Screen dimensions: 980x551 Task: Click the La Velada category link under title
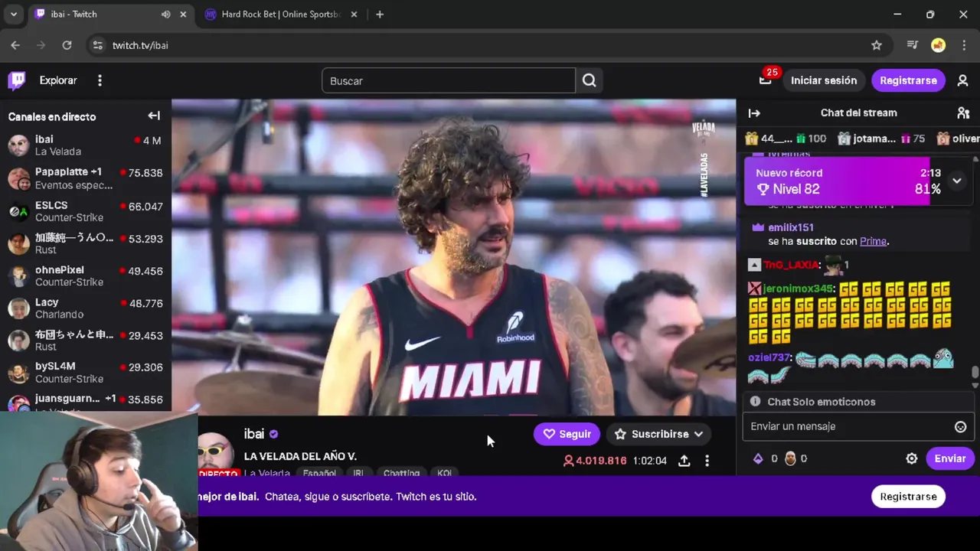coord(267,474)
